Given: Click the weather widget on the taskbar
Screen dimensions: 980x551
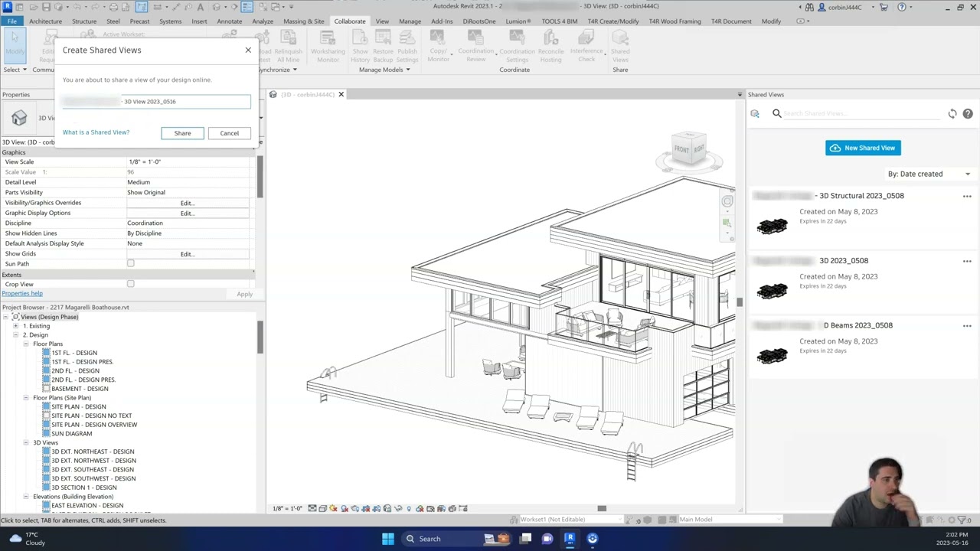Looking at the screenshot, I should pyautogui.click(x=28, y=539).
